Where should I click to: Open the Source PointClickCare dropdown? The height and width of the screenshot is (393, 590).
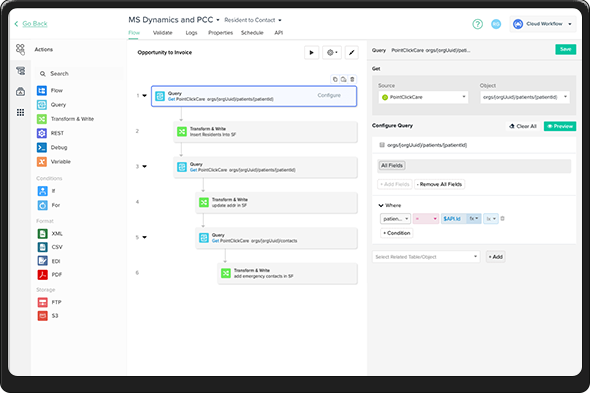[x=423, y=97]
